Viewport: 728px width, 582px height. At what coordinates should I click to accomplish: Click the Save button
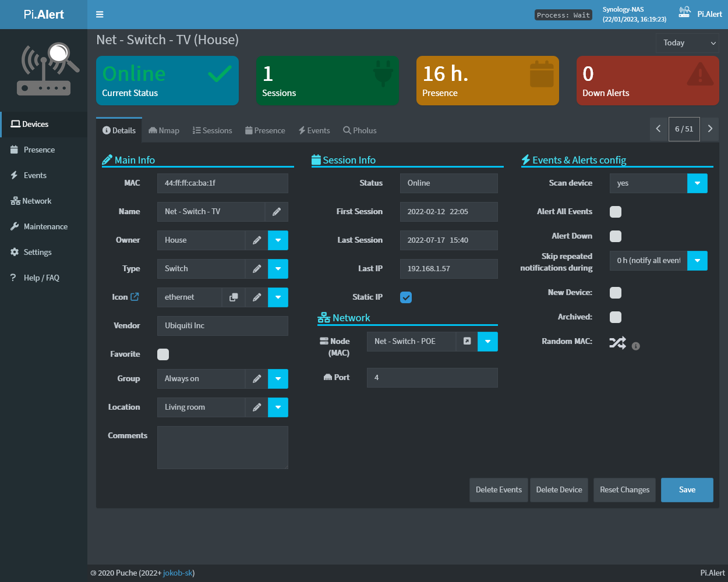(687, 490)
